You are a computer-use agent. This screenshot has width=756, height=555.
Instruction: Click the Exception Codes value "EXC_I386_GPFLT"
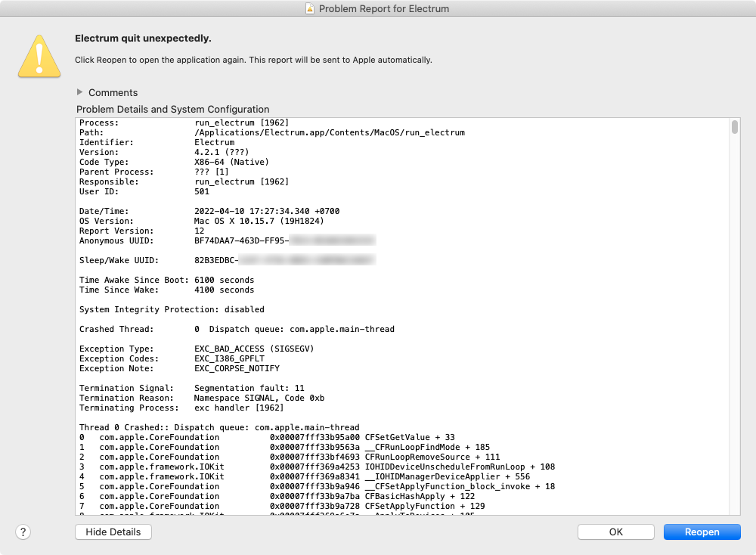230,358
